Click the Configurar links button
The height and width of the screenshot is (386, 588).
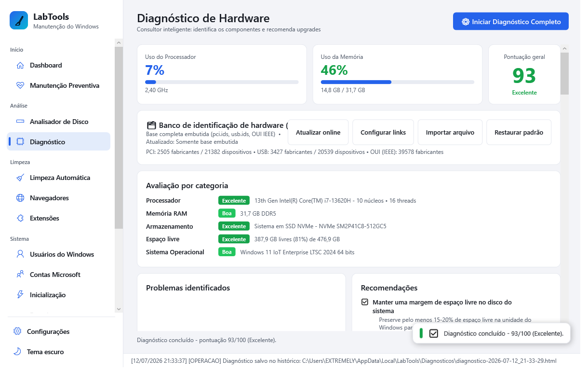(383, 132)
